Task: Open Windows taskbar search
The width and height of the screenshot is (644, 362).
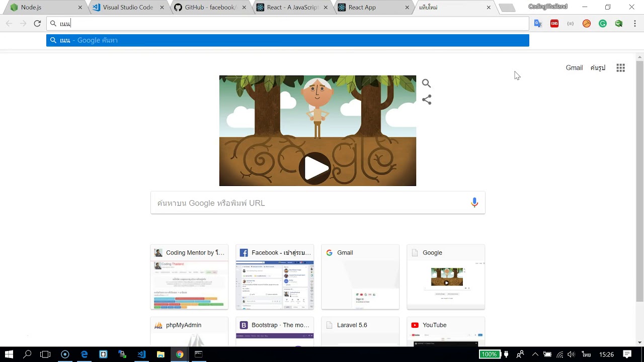Action: [x=28, y=354]
